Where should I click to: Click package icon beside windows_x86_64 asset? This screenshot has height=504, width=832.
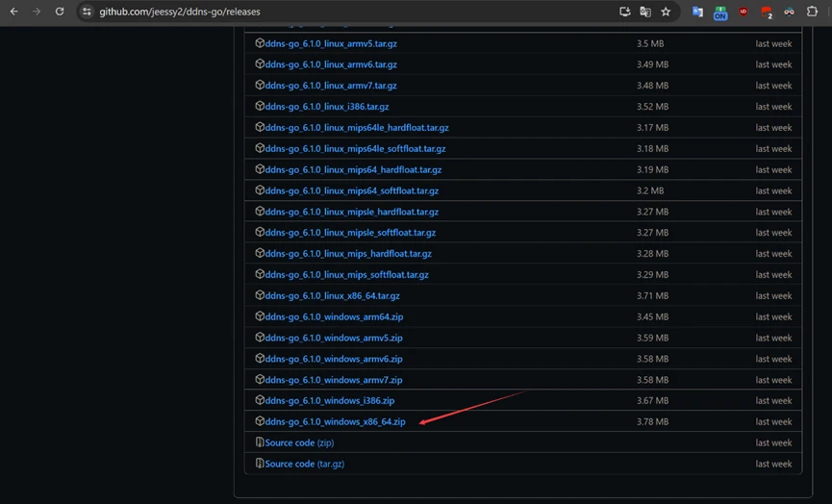click(260, 421)
